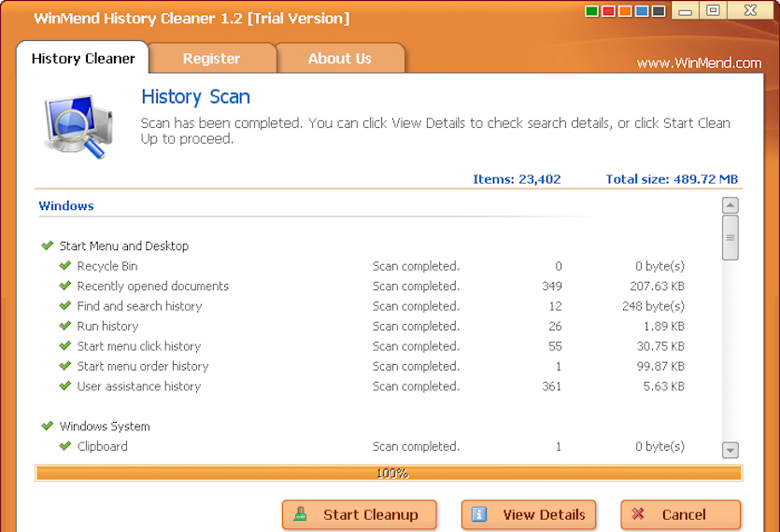Select the Recycle Bin row label
780x532 pixels.
tap(106, 266)
